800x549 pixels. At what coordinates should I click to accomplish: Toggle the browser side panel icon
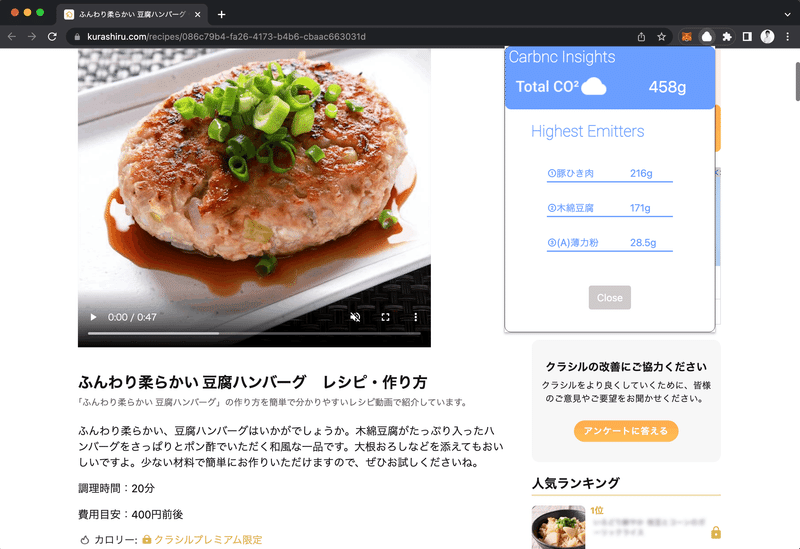pos(747,37)
